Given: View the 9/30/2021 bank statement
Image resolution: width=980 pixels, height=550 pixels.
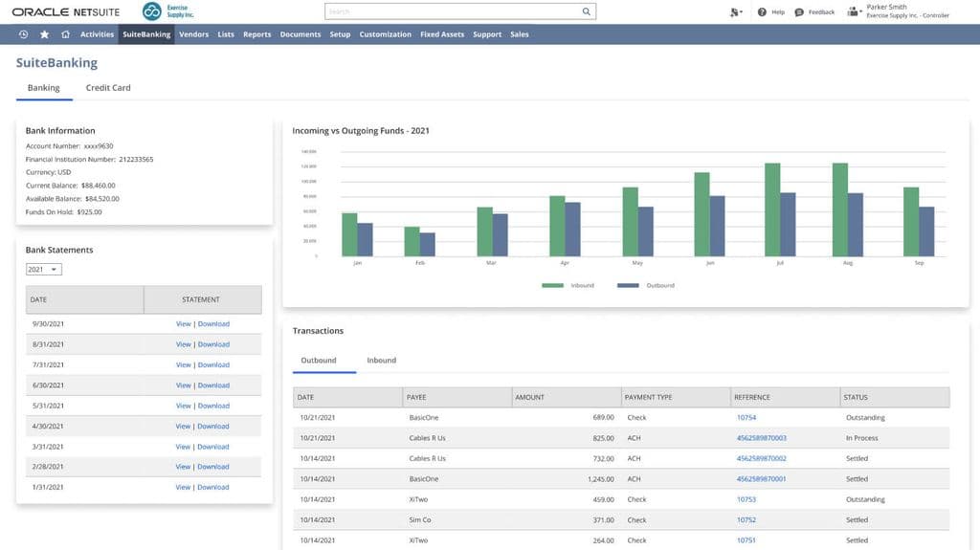Looking at the screenshot, I should tap(183, 324).
